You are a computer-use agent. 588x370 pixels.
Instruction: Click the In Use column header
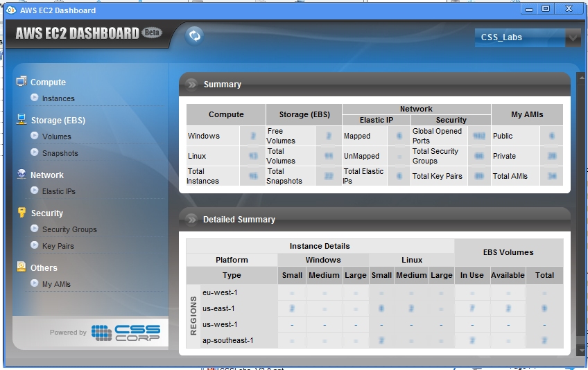[x=472, y=276]
